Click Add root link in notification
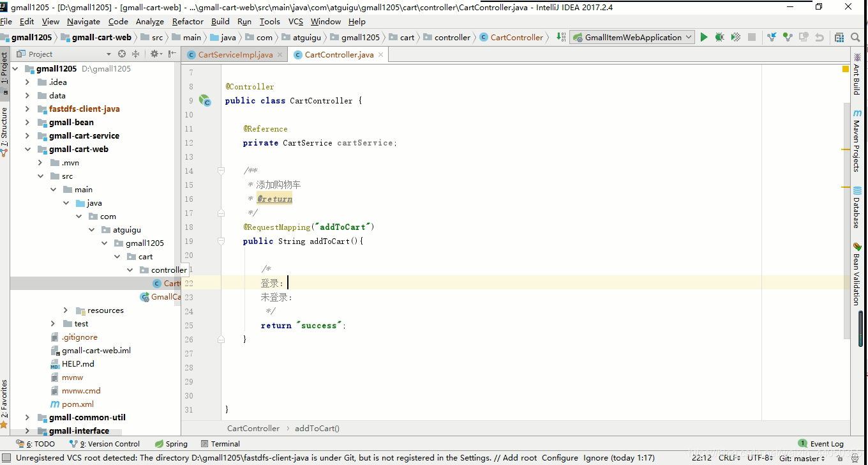Screen dimensions: 868x465 520,457
